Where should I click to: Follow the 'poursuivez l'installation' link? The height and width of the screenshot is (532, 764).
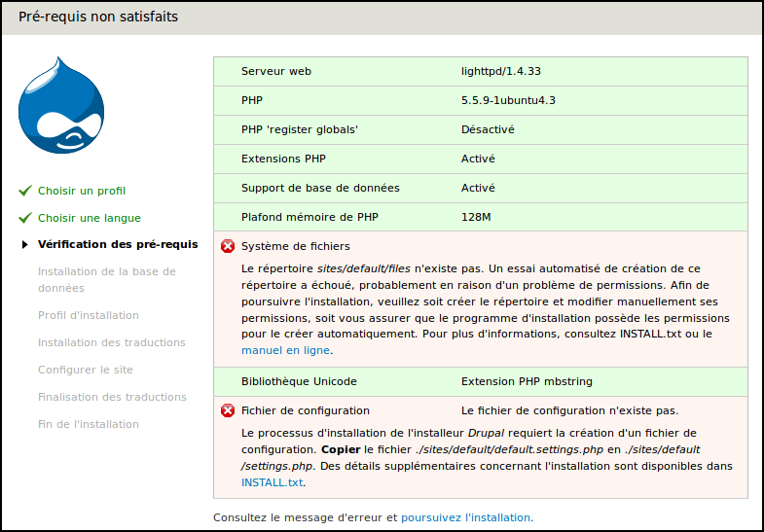click(465, 517)
